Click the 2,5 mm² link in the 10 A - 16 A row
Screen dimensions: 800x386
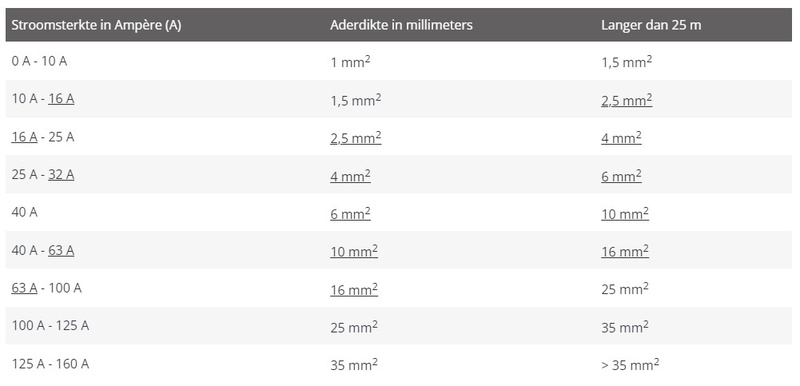[x=627, y=99]
